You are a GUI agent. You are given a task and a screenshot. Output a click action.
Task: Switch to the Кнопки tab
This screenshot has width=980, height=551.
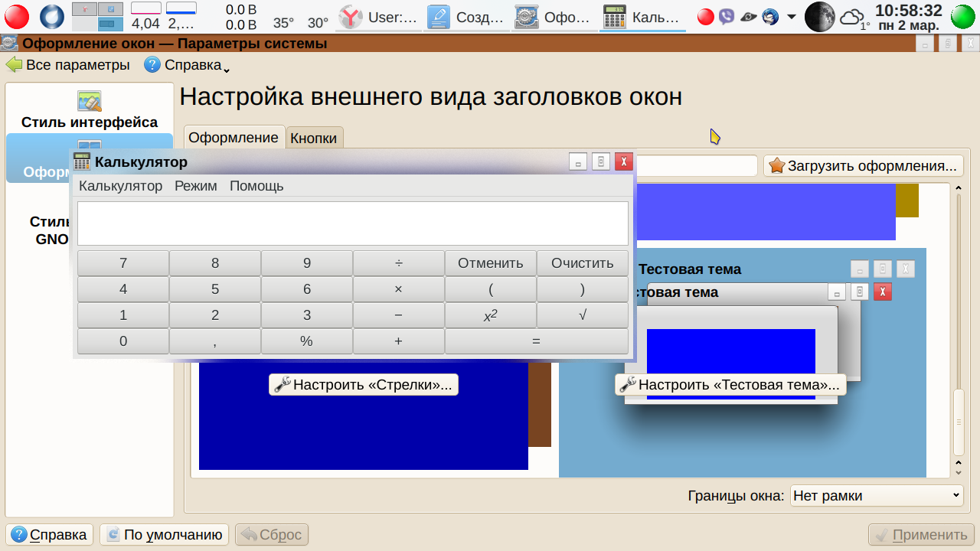(314, 138)
